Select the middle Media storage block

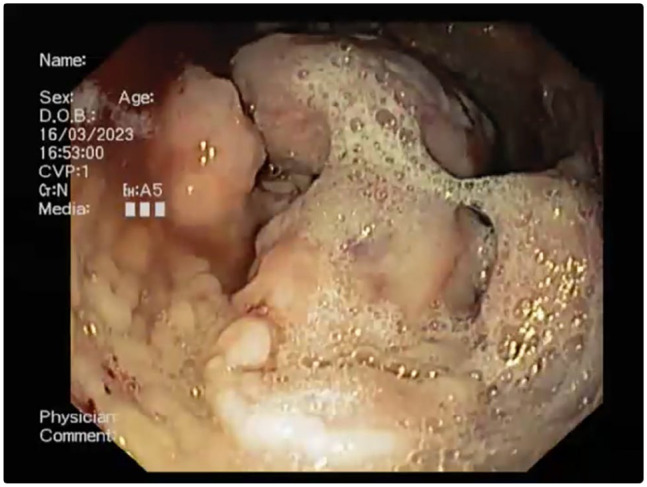pyautogui.click(x=144, y=210)
